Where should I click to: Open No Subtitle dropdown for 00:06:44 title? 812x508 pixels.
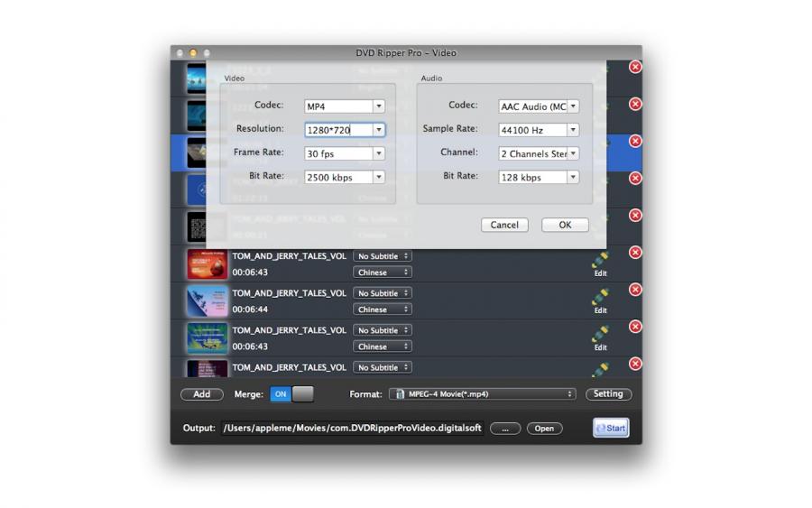pos(383,293)
